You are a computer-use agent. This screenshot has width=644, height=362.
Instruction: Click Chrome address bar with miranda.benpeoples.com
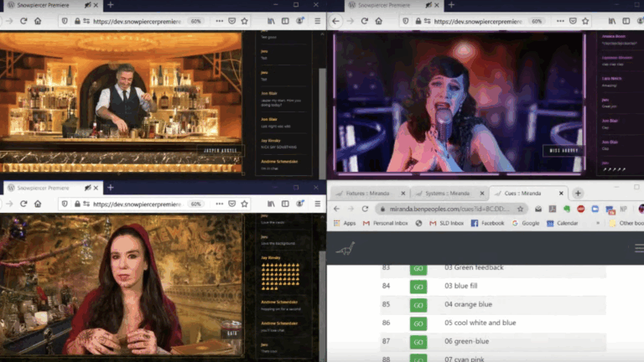[x=450, y=209]
